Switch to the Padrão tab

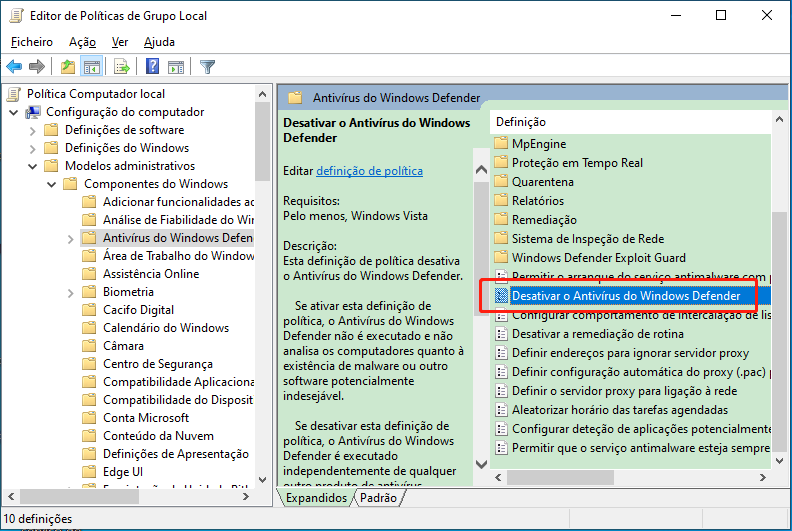[378, 498]
